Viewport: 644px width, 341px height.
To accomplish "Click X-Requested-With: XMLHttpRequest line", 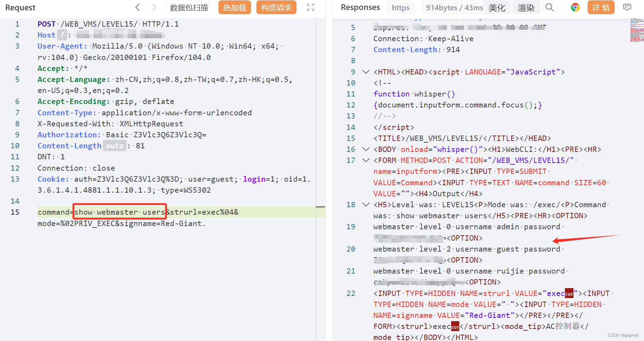I will (x=110, y=123).
